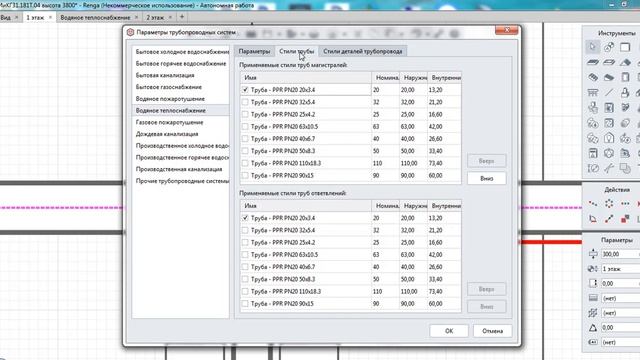Select Бытовое холодное водоснабжение system
The width and height of the screenshot is (640, 360).
(181, 52)
